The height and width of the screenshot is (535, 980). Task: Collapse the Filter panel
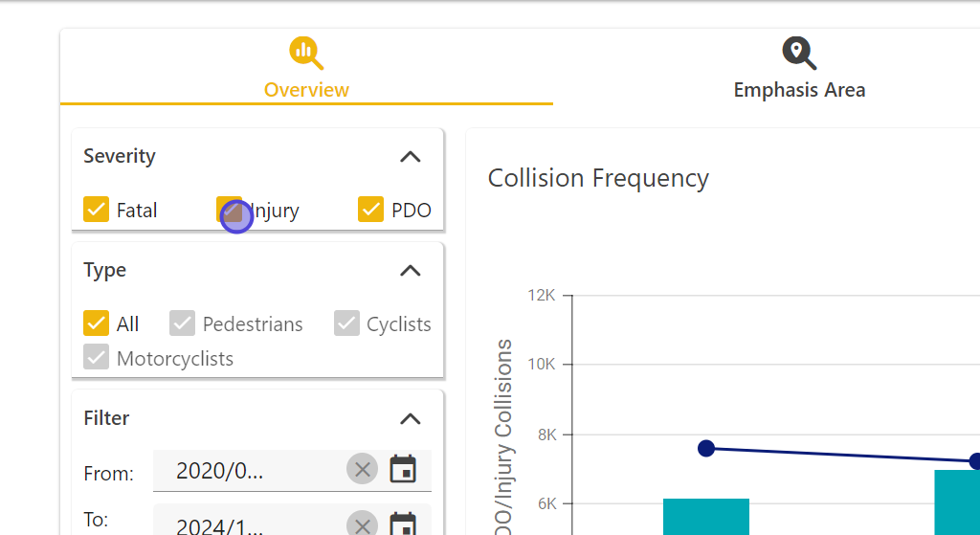click(410, 418)
